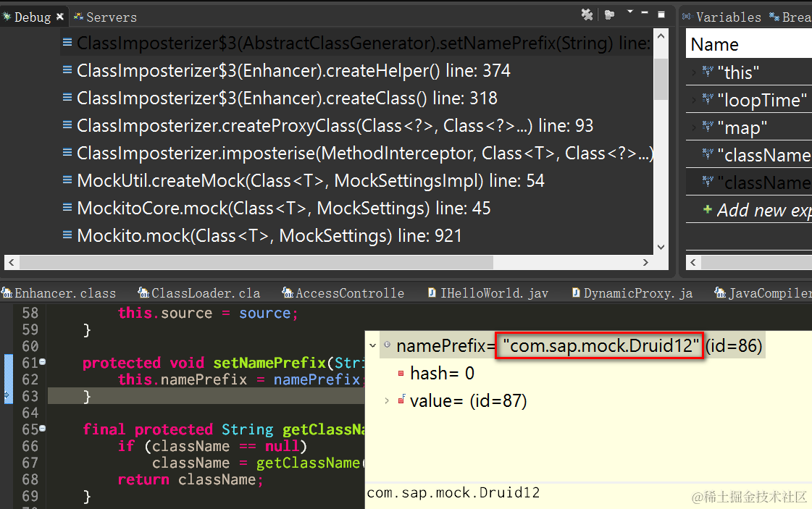Click the stack list scroll-up arrow
812x509 pixels.
click(x=661, y=35)
